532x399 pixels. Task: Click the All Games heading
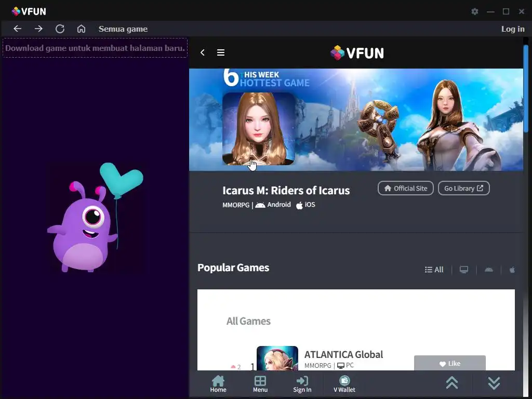coord(248,321)
